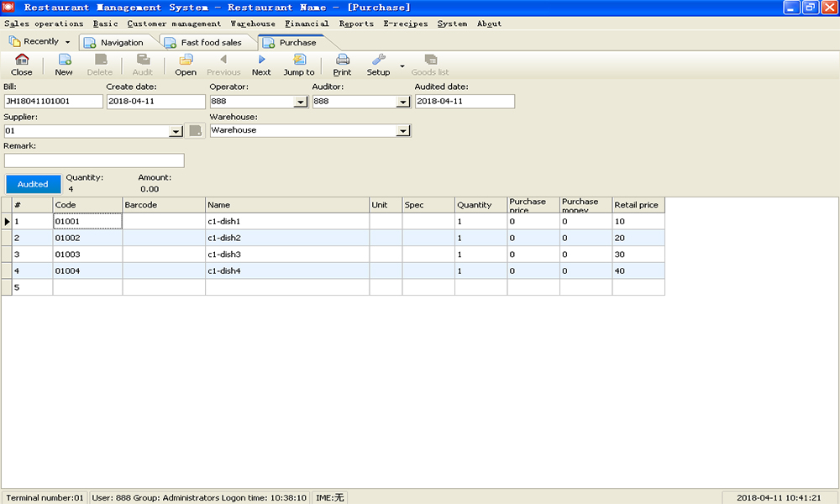
Task: Open the Setup tool
Action: (x=378, y=65)
